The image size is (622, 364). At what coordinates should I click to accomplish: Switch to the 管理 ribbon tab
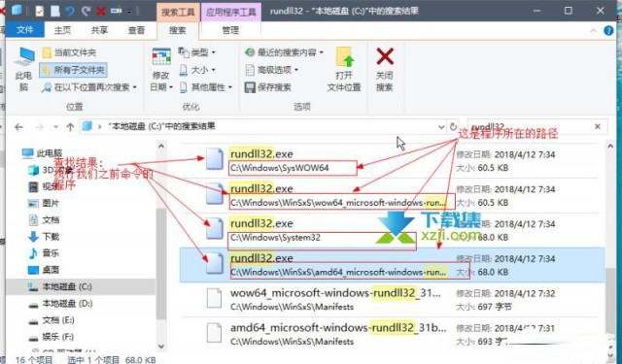click(x=230, y=30)
